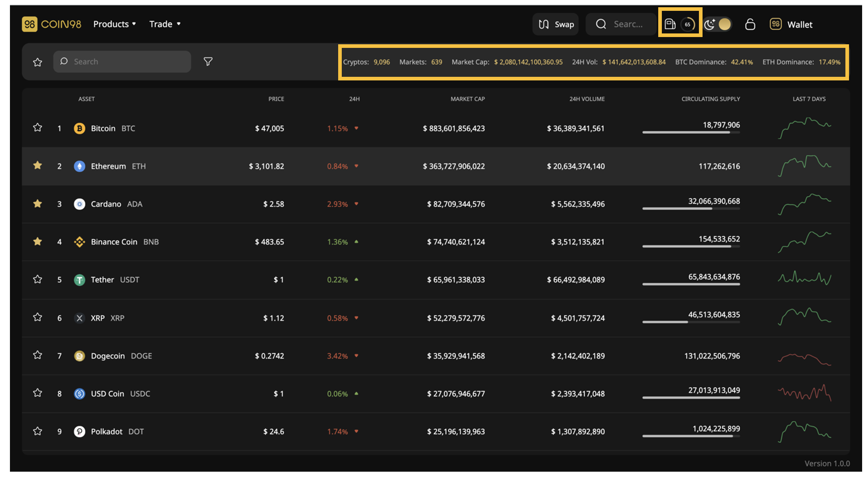Open the Bitcoin BTC asset link
The image size is (868, 478).
point(113,128)
